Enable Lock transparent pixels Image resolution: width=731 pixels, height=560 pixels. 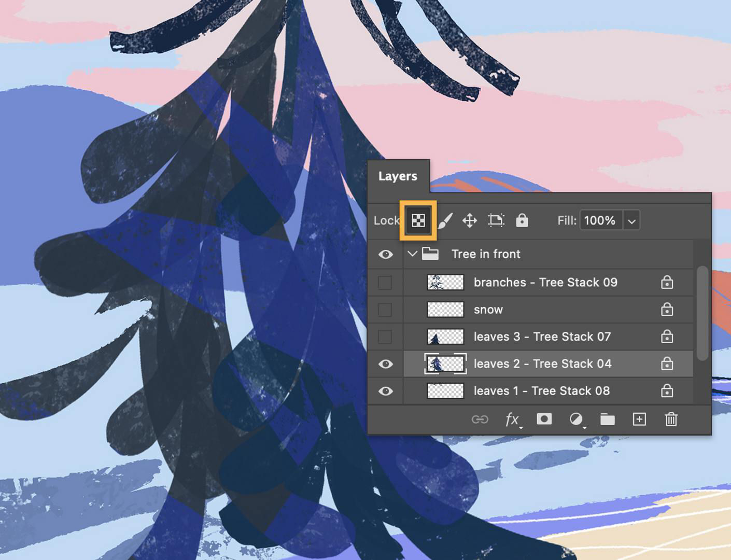click(418, 220)
